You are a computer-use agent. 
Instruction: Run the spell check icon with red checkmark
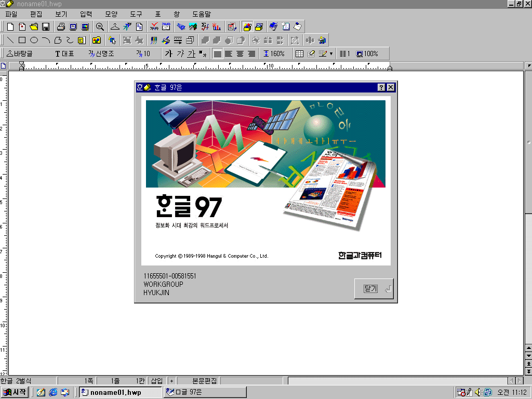tap(154, 27)
